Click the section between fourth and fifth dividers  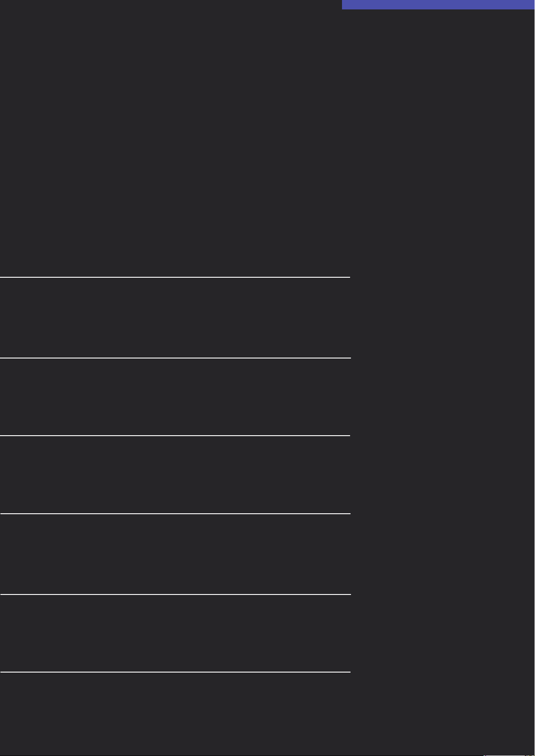(x=175, y=554)
